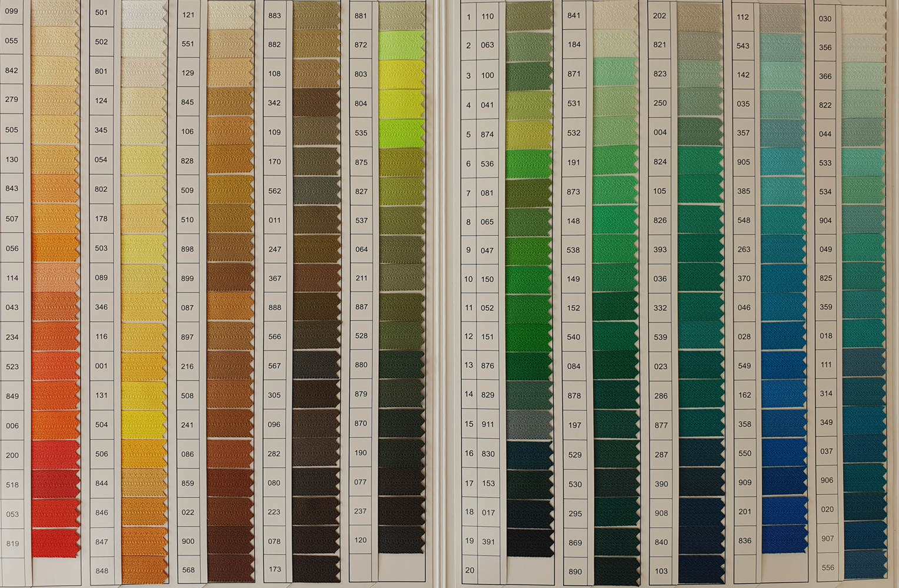Pick the orange swatch next to 234
The image size is (899, 588).
click(x=55, y=337)
